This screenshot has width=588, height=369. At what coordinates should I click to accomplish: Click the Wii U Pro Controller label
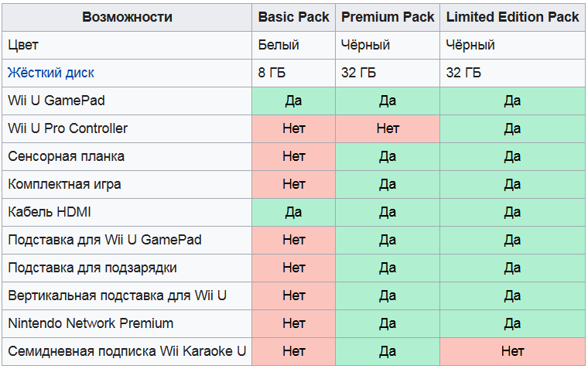(67, 128)
